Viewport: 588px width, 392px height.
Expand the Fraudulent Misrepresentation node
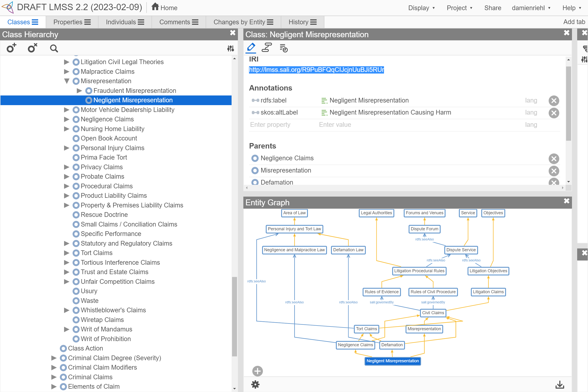(x=79, y=91)
